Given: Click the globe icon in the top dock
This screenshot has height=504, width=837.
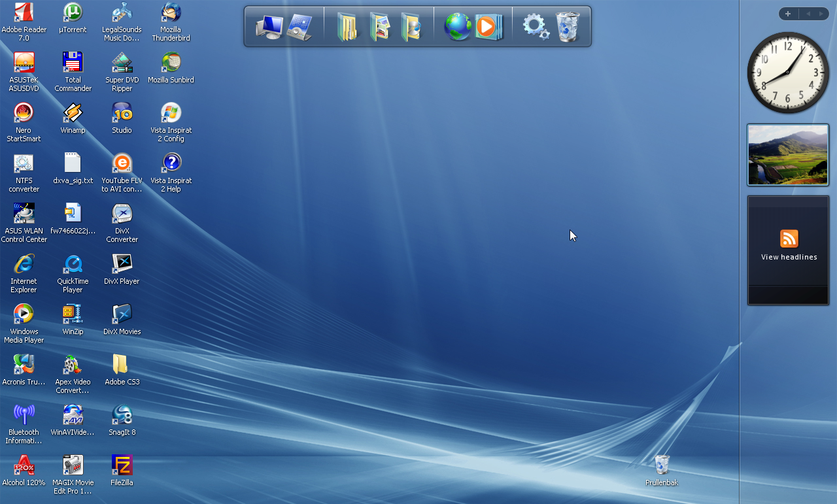Looking at the screenshot, I should click(x=457, y=27).
